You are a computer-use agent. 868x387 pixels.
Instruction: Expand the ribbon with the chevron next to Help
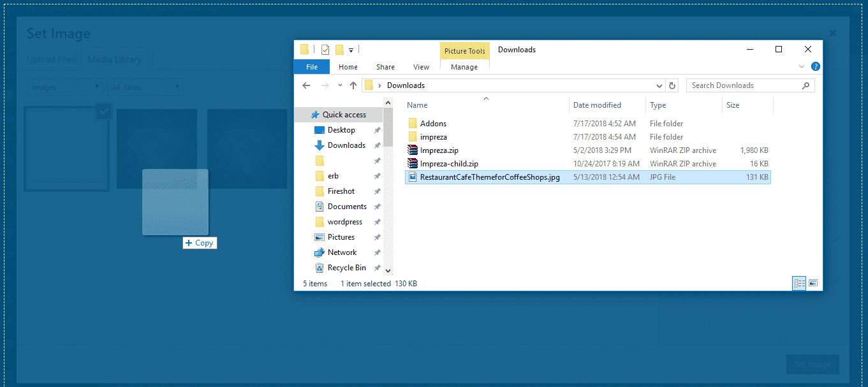pyautogui.click(x=802, y=67)
